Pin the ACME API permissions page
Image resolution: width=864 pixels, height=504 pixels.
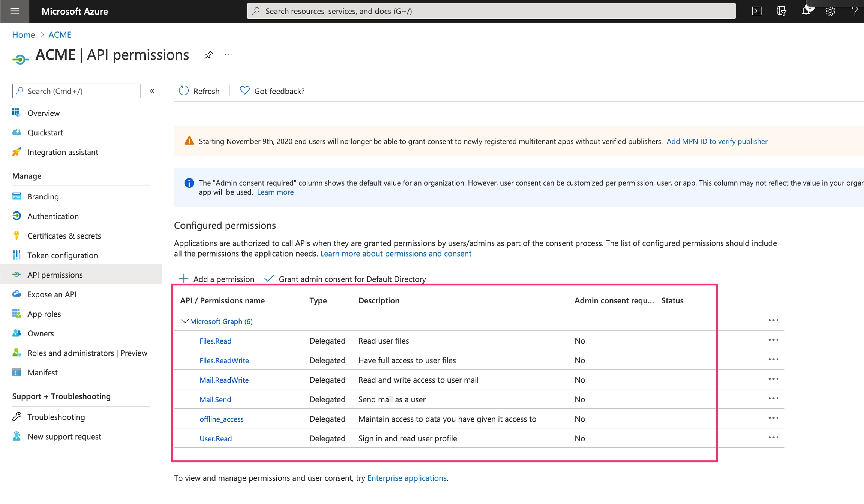point(208,55)
